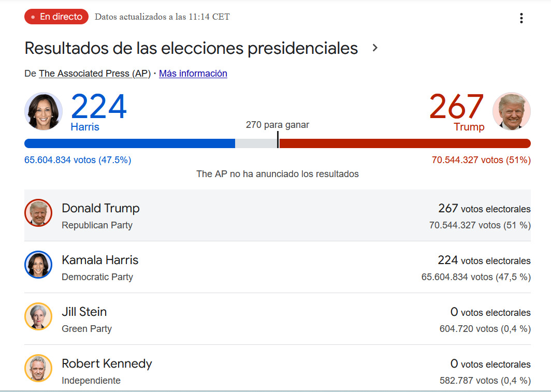Click the Resultados de las elecciones presidenciales heading
This screenshot has height=392, width=551.
point(191,48)
